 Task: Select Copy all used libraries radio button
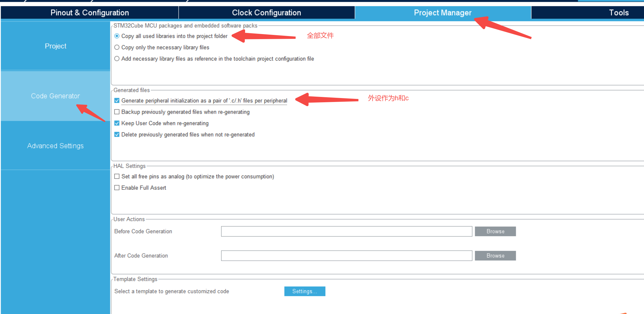(x=116, y=36)
